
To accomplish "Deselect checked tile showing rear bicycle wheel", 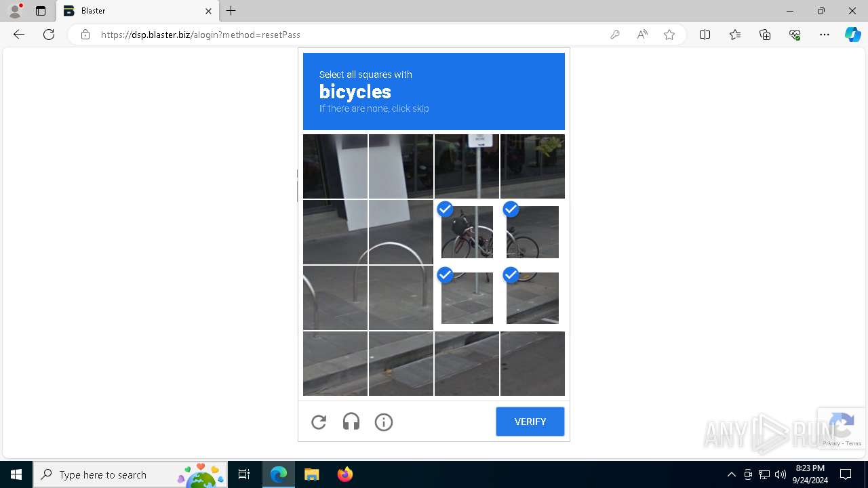I will coord(532,232).
